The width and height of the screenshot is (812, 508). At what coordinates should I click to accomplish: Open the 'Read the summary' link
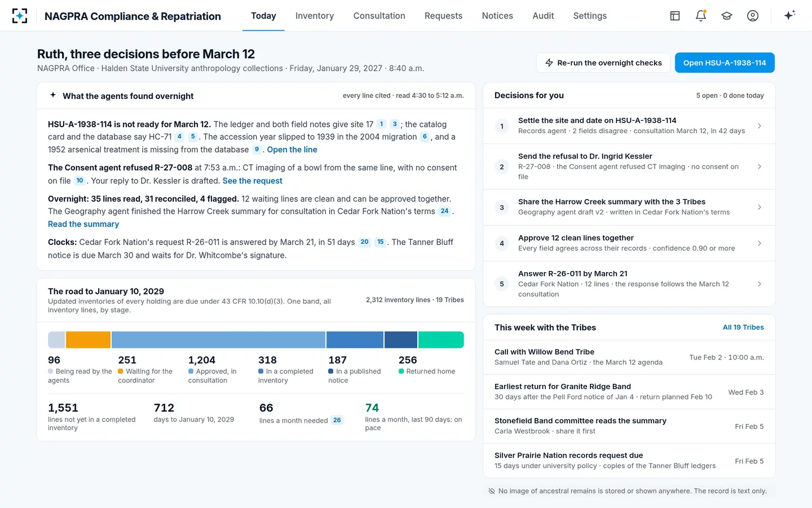pyautogui.click(x=83, y=224)
